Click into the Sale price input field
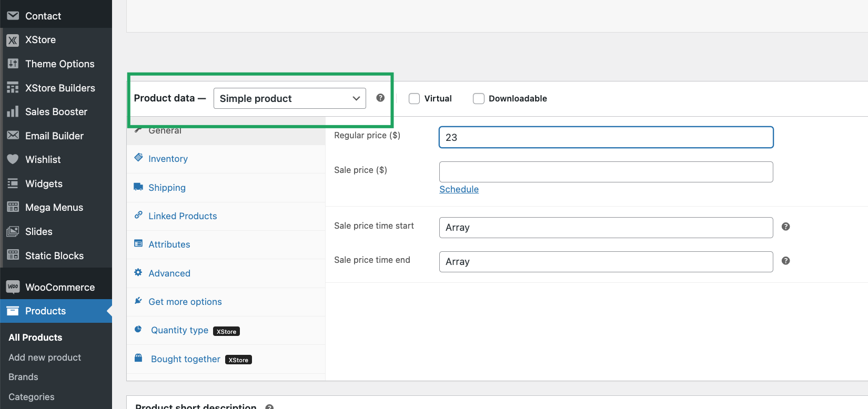 tap(606, 172)
